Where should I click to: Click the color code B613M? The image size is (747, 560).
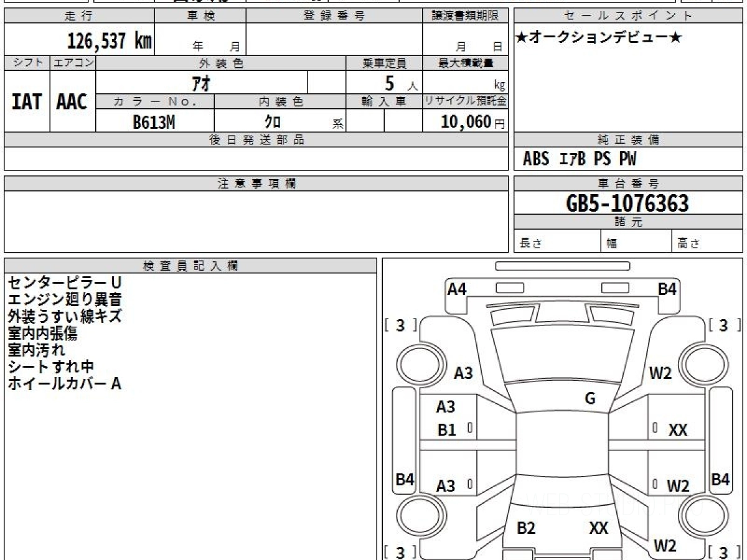coord(154,122)
